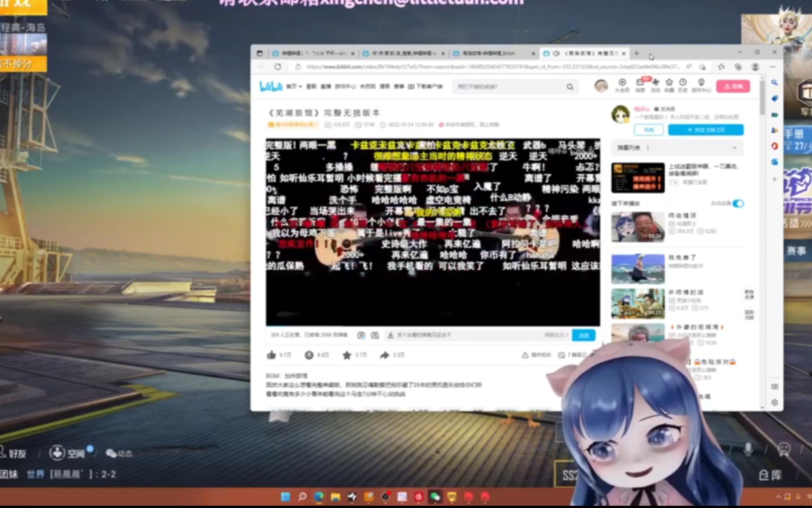
Task: Open a new browser tab
Action: tap(637, 53)
